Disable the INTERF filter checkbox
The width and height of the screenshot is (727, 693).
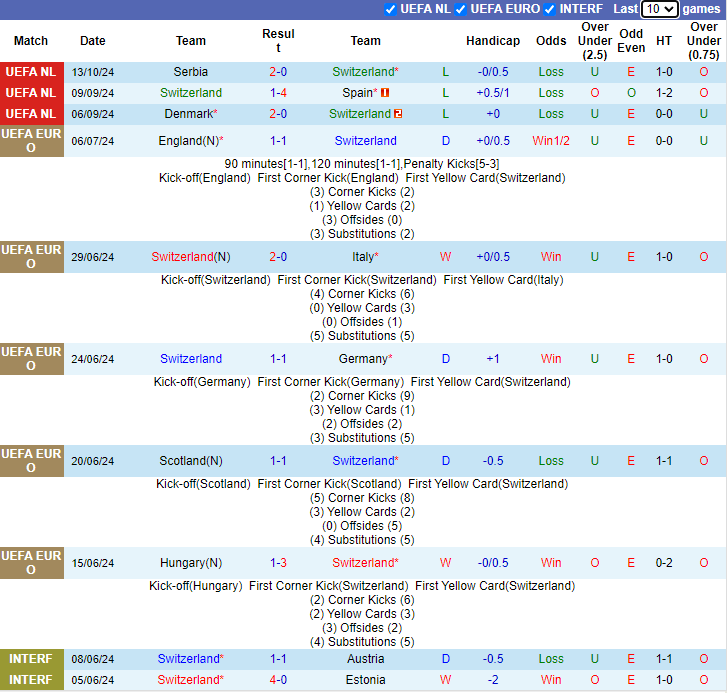[x=549, y=9]
